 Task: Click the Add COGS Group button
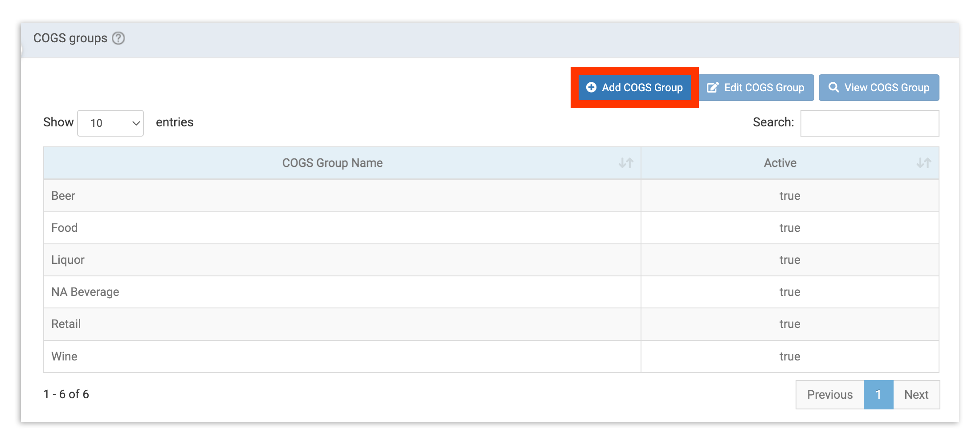pos(635,87)
